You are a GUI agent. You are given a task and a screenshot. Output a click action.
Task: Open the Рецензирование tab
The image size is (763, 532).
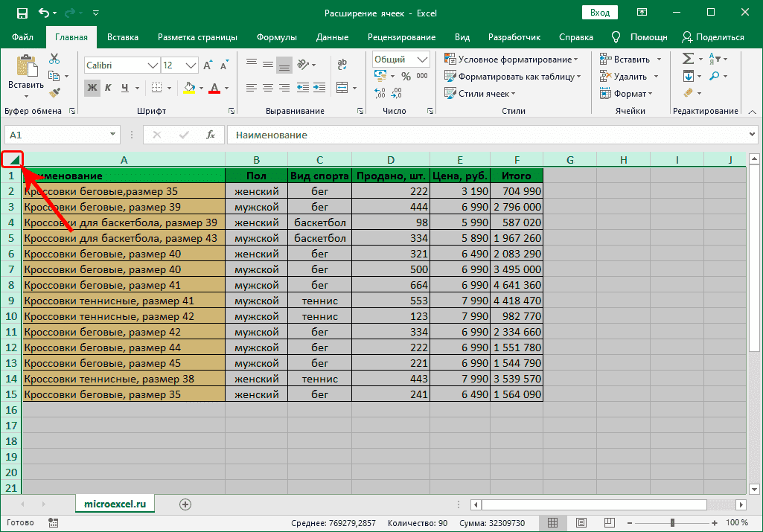[400, 36]
